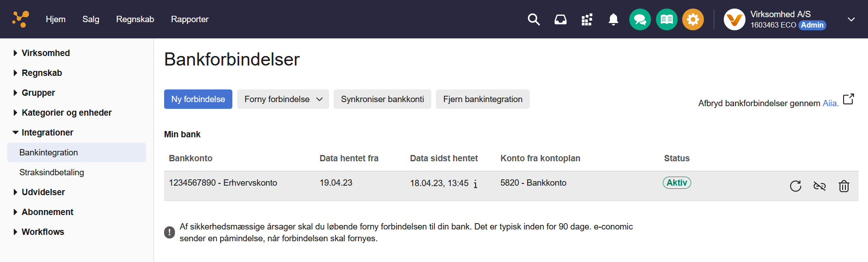Expand the Virksomhed sidebar section

point(45,53)
